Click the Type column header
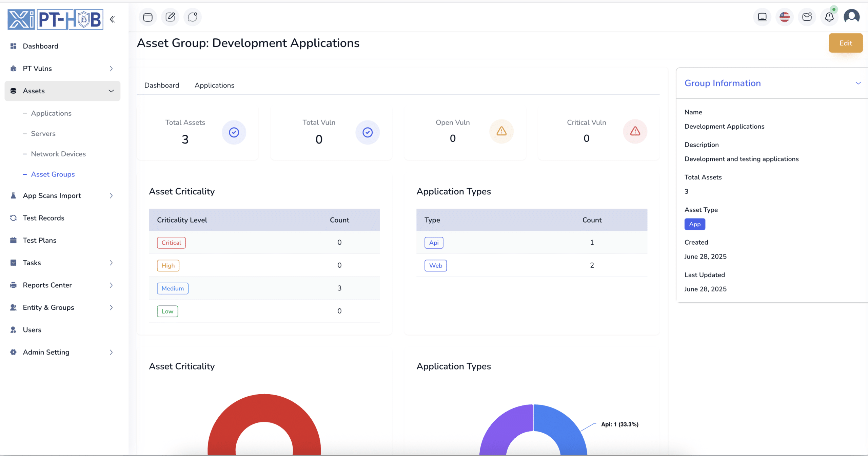Viewport: 868px width, 456px height. (x=432, y=220)
